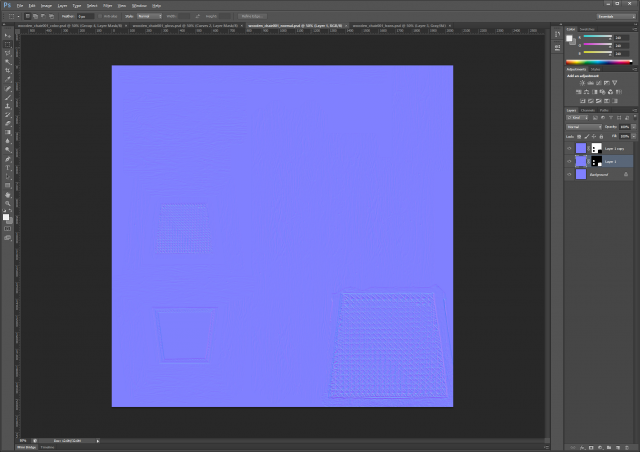
Task: Toggle lock transparent pixels
Action: [x=579, y=136]
